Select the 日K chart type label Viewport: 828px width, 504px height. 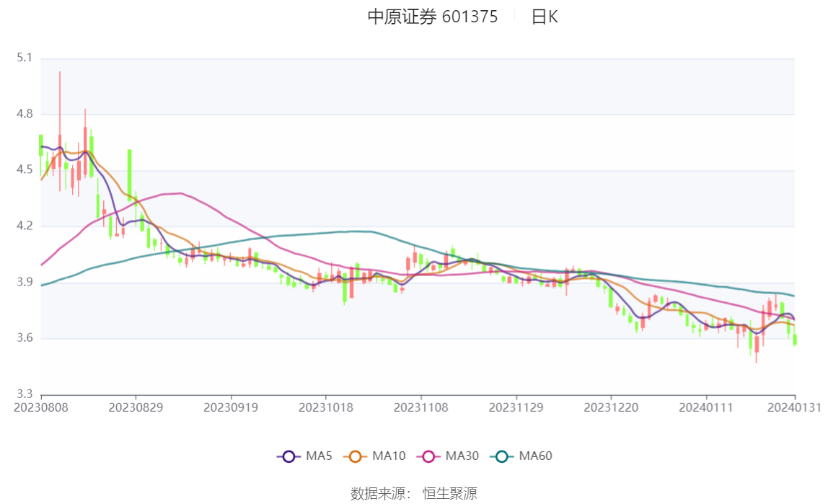point(545,17)
